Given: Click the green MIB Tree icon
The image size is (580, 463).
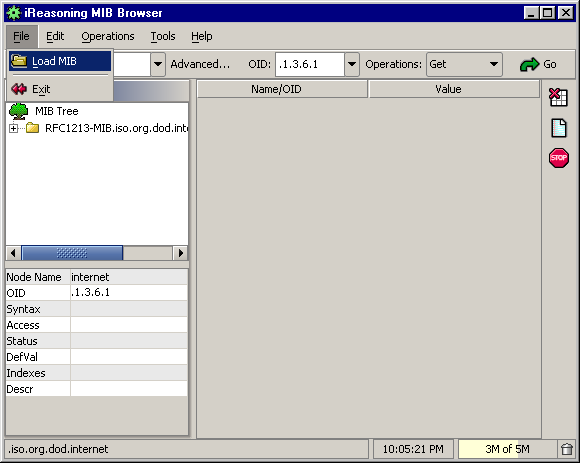Looking at the screenshot, I should tap(18, 111).
